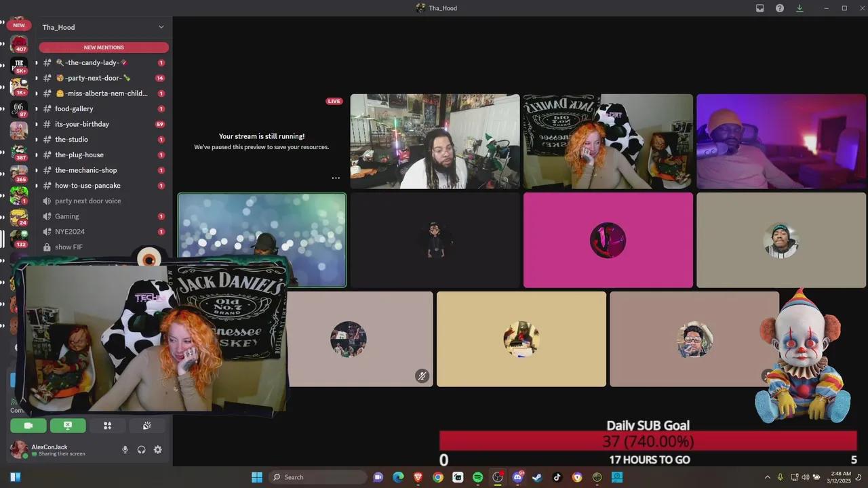Select the purple-lit room video tile
The height and width of the screenshot is (488, 868).
781,141
